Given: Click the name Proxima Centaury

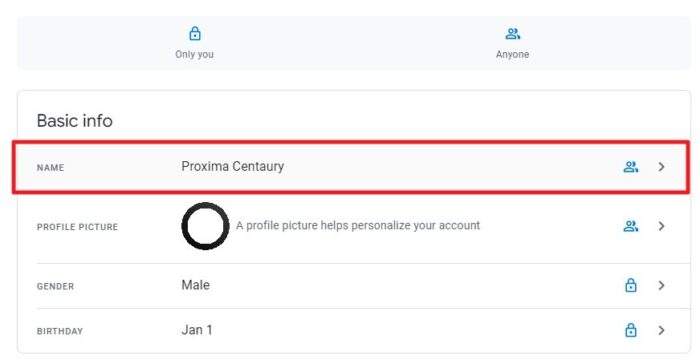Looking at the screenshot, I should pos(233,166).
